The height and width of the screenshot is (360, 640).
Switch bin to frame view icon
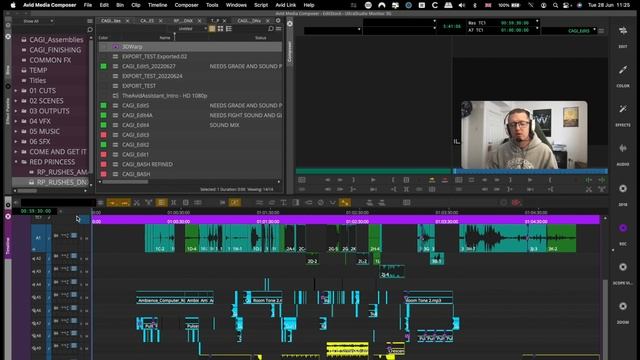pos(220,29)
